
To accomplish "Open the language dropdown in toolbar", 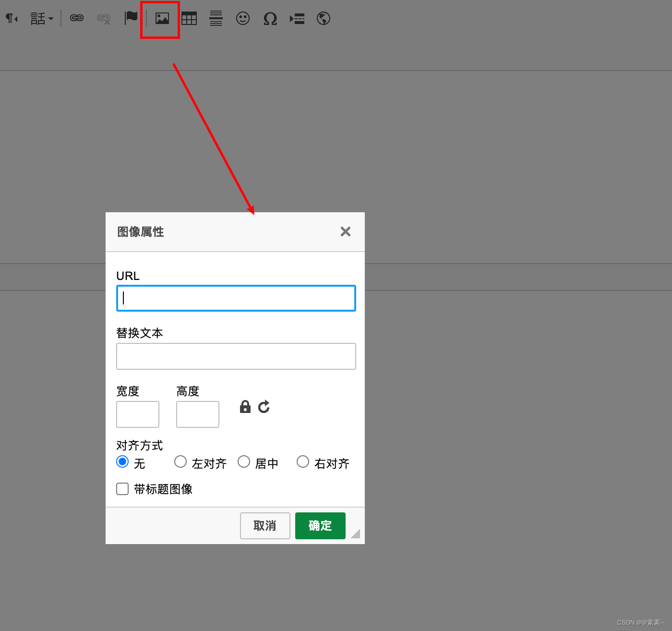I will (x=42, y=19).
